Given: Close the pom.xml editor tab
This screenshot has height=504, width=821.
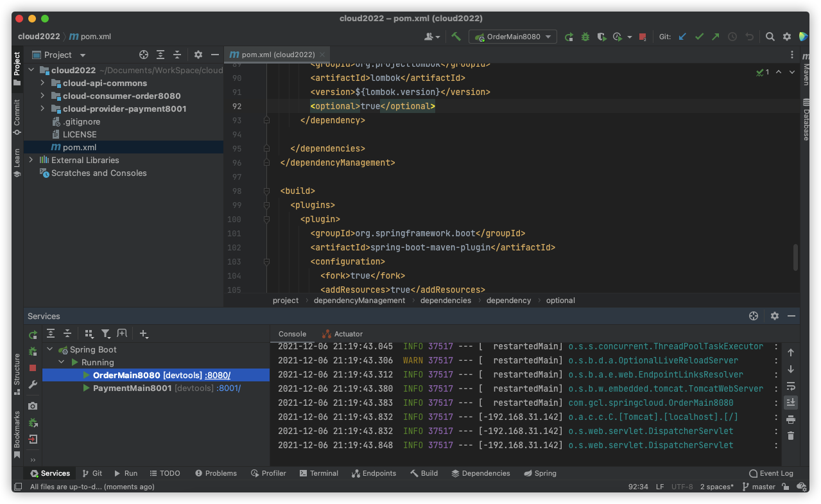Looking at the screenshot, I should [322, 55].
